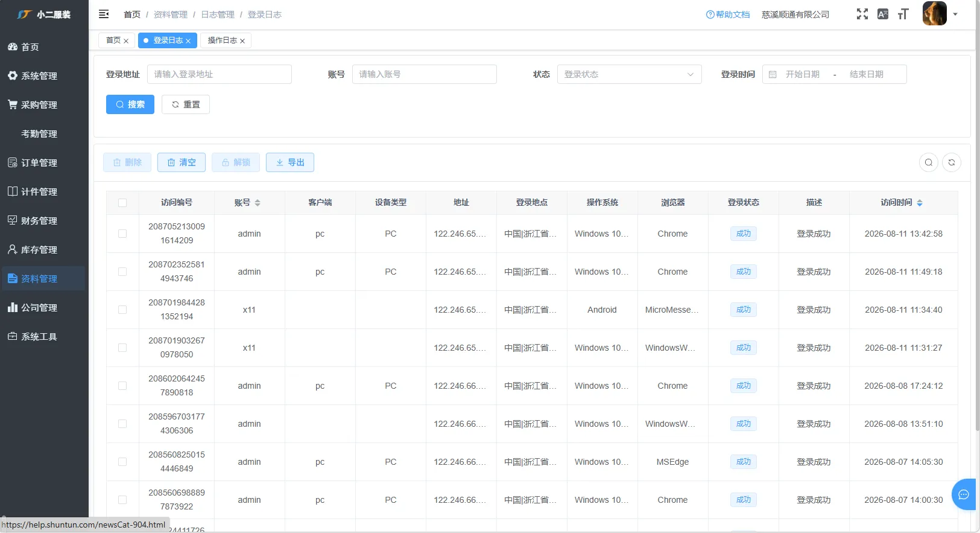Click the 日志管理 breadcrumb
Viewport: 980px width, 533px height.
click(x=218, y=14)
